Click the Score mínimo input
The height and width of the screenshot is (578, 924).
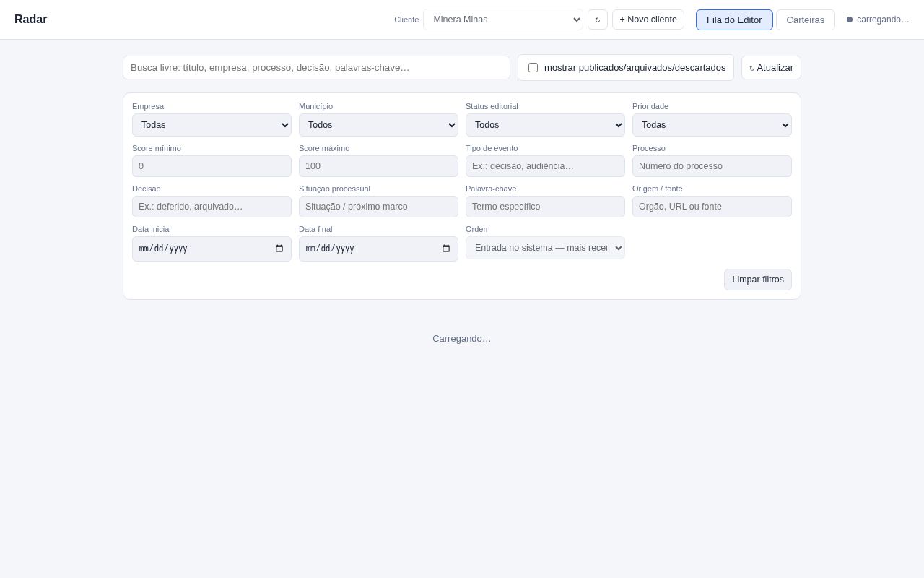point(212,166)
